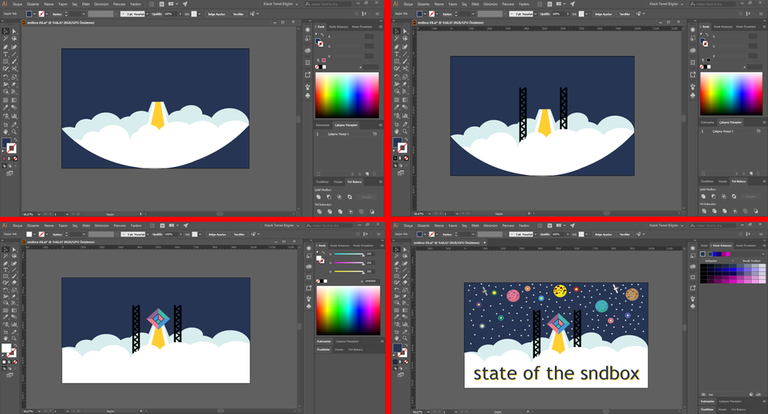Open the Efekt menu in top-right window
This screenshot has width=768, height=414.
click(475, 4)
